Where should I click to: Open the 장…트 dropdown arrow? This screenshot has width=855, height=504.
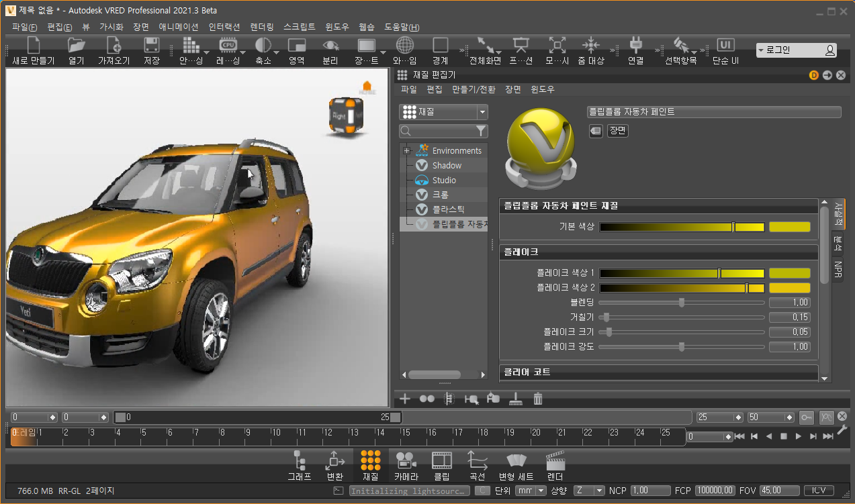click(383, 52)
